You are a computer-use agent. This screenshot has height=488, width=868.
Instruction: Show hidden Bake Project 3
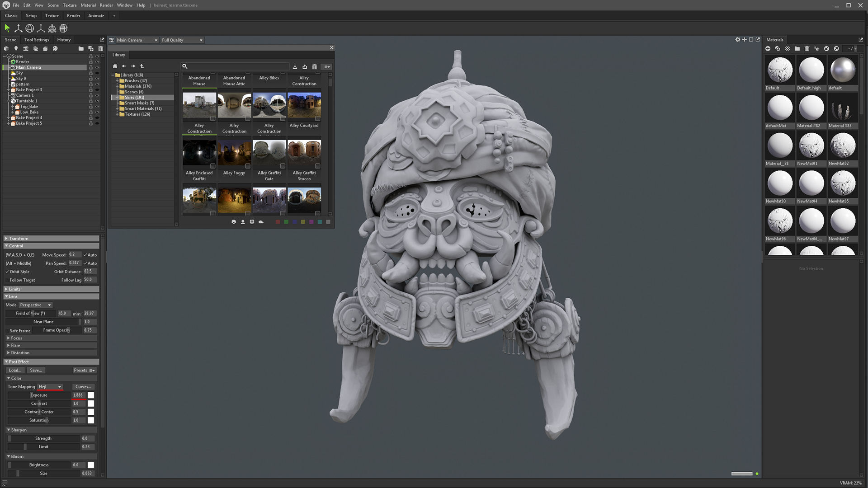pos(97,90)
